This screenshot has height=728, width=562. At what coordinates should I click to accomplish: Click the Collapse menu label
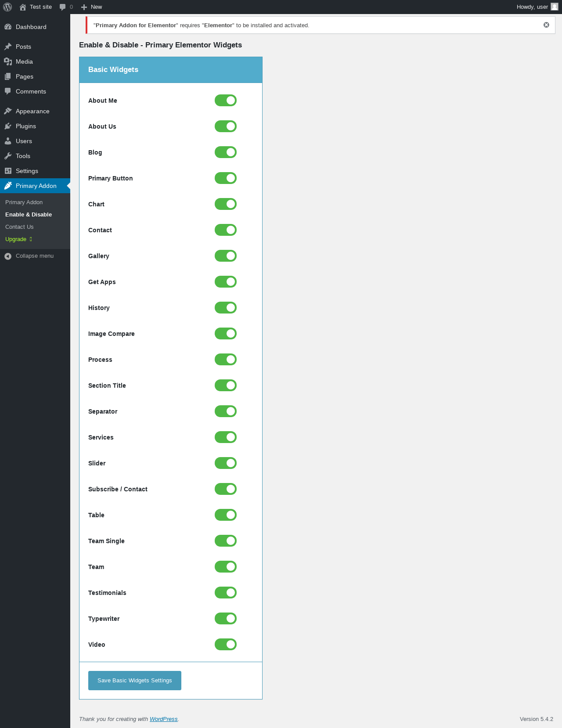[35, 256]
